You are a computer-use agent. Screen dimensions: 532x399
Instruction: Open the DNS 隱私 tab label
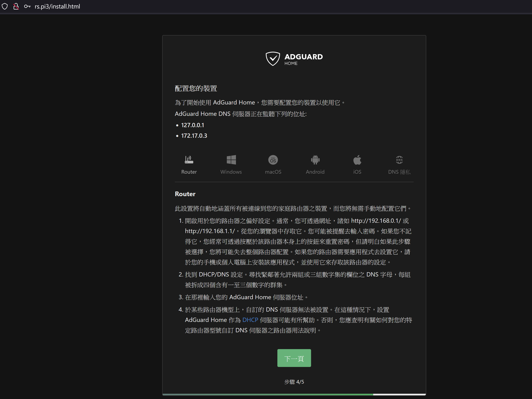coord(399,172)
